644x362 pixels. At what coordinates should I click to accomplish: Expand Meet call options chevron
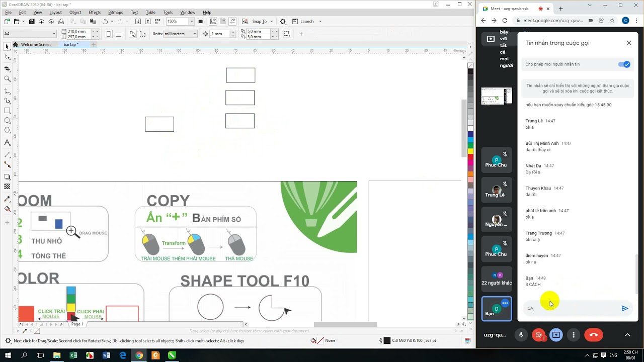click(x=627, y=335)
